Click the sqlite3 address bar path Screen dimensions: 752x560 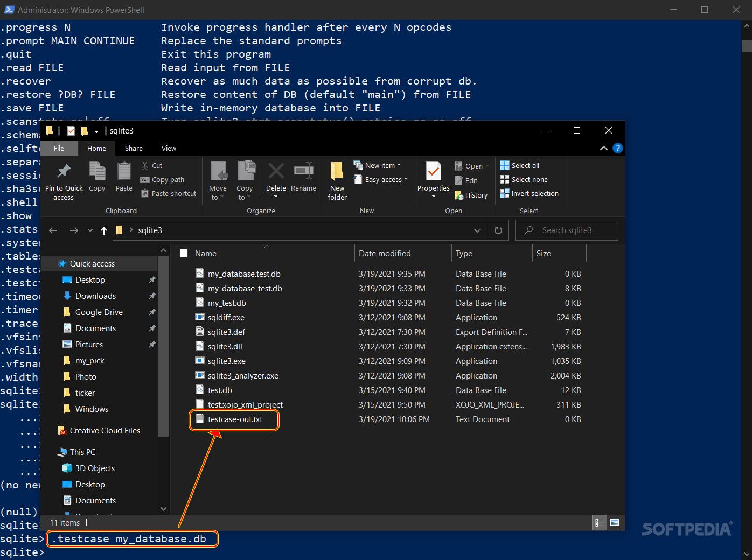150,230
